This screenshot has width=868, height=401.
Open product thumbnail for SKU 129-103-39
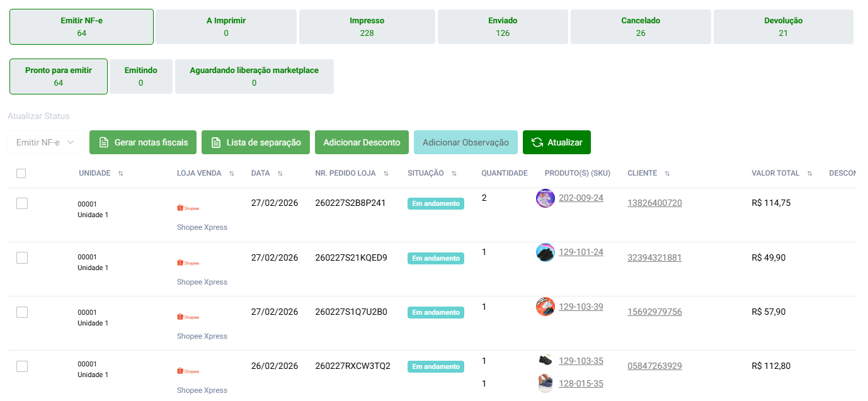pos(545,307)
